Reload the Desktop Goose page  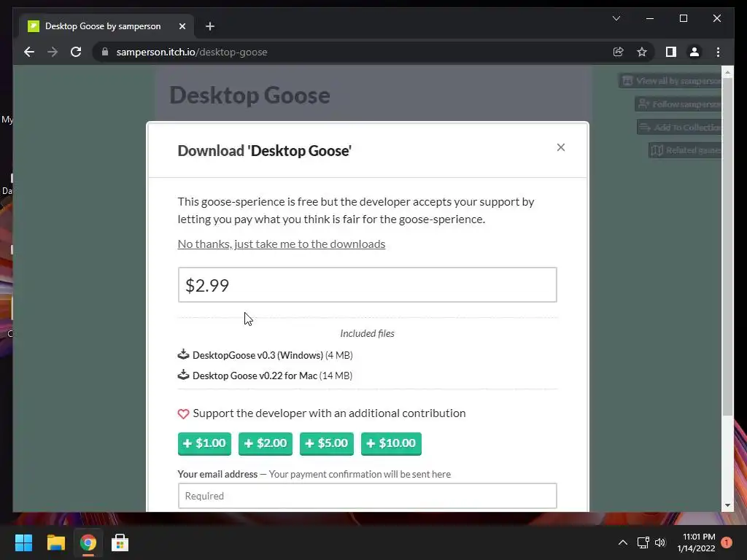[76, 52]
